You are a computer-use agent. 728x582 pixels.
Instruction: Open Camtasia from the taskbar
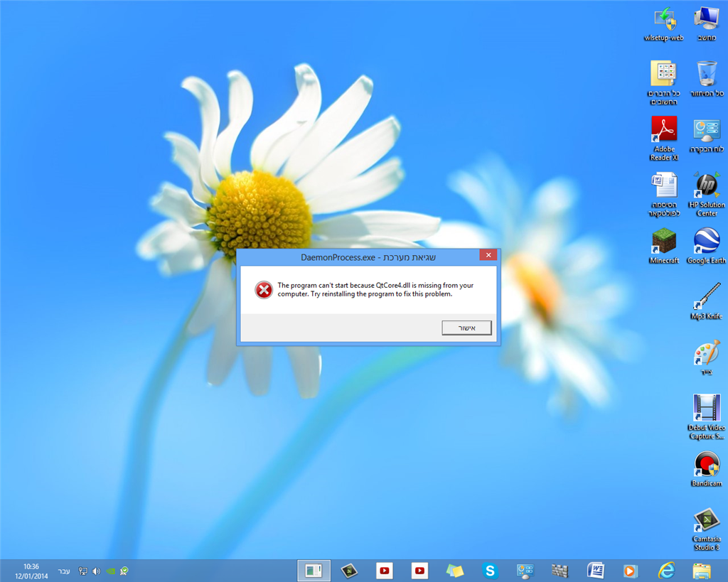pyautogui.click(x=349, y=571)
